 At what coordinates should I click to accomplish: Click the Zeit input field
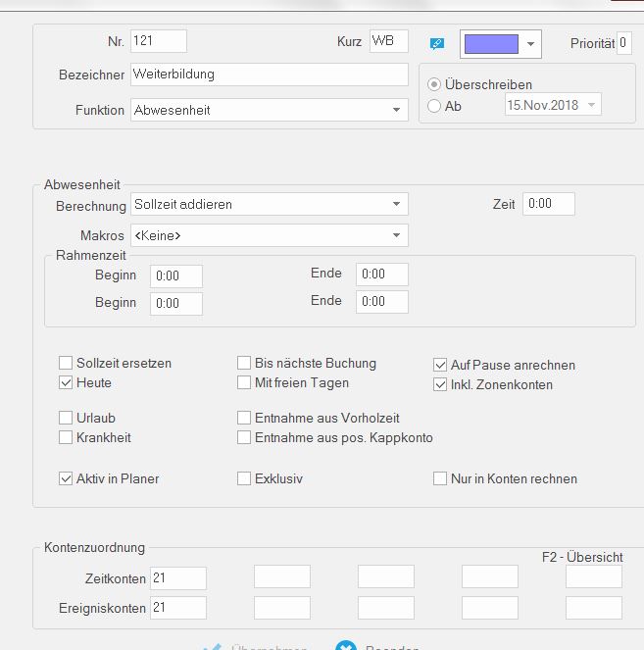point(548,204)
